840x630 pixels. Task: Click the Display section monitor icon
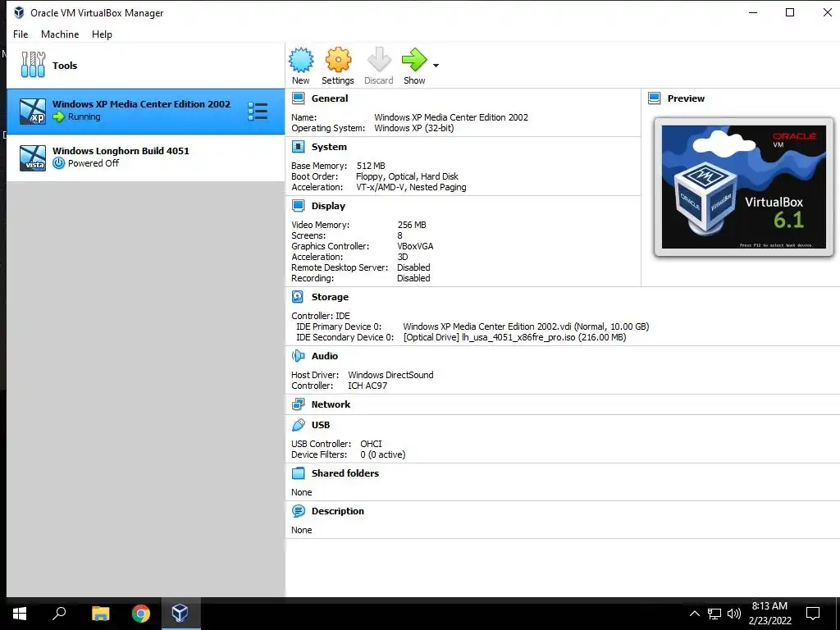coord(298,206)
